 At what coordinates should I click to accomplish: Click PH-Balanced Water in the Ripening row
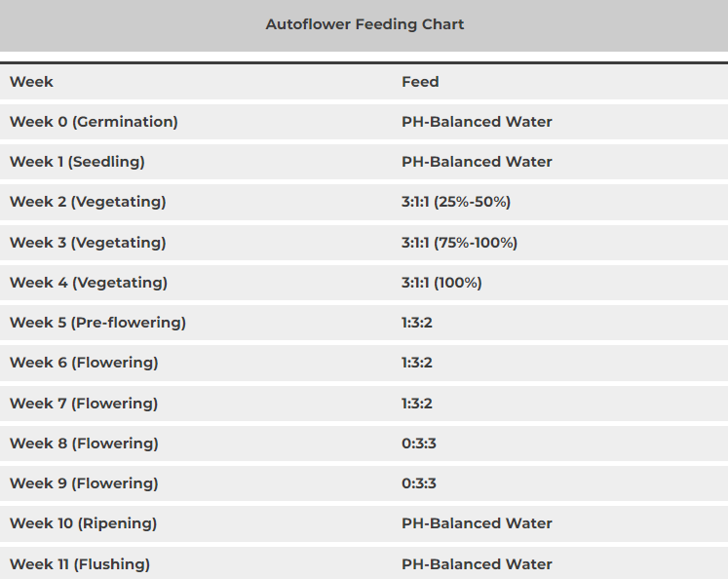coord(477,523)
